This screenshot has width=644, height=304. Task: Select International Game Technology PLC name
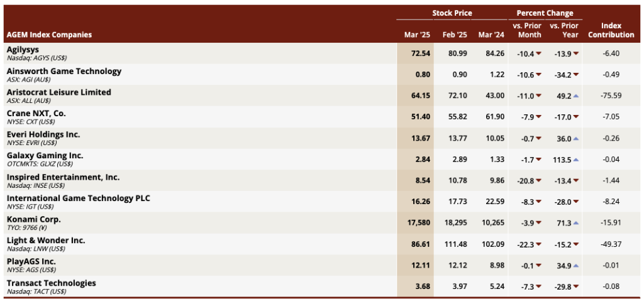[x=79, y=198]
